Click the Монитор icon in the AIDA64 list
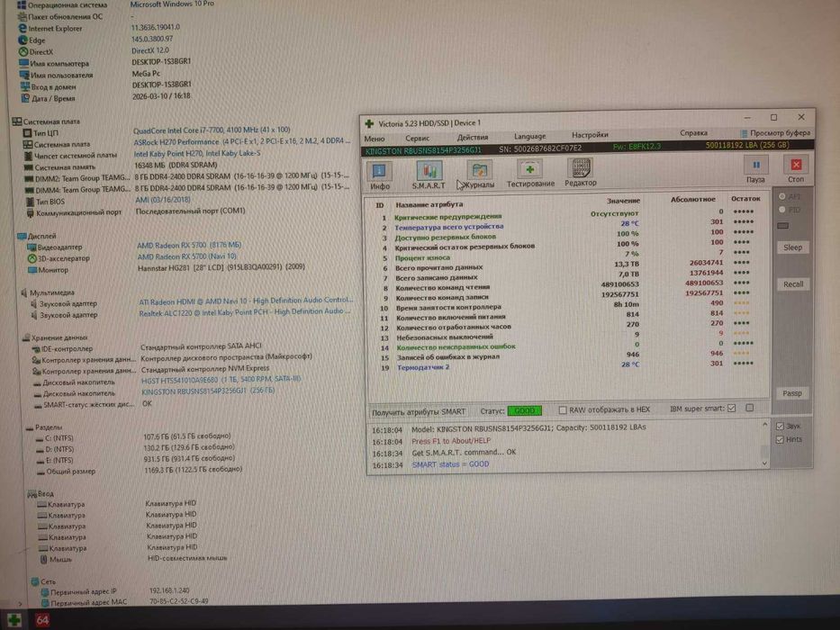840x630 pixels. pyautogui.click(x=32, y=270)
